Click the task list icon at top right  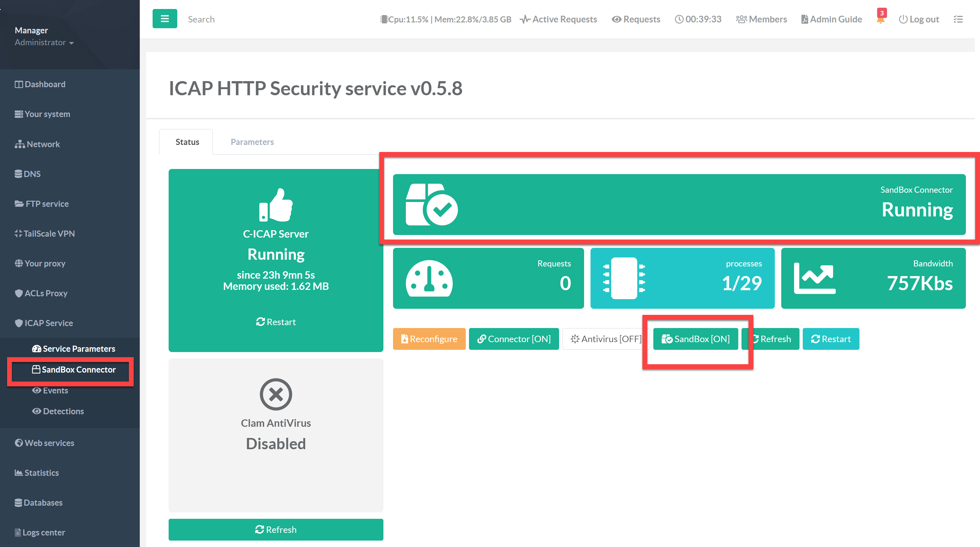point(958,19)
